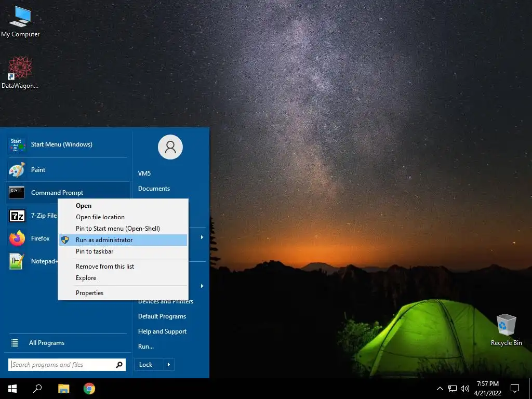Viewport: 532px width, 399px height.
Task: Open 7-Zip File Manager icon
Action: point(17,216)
